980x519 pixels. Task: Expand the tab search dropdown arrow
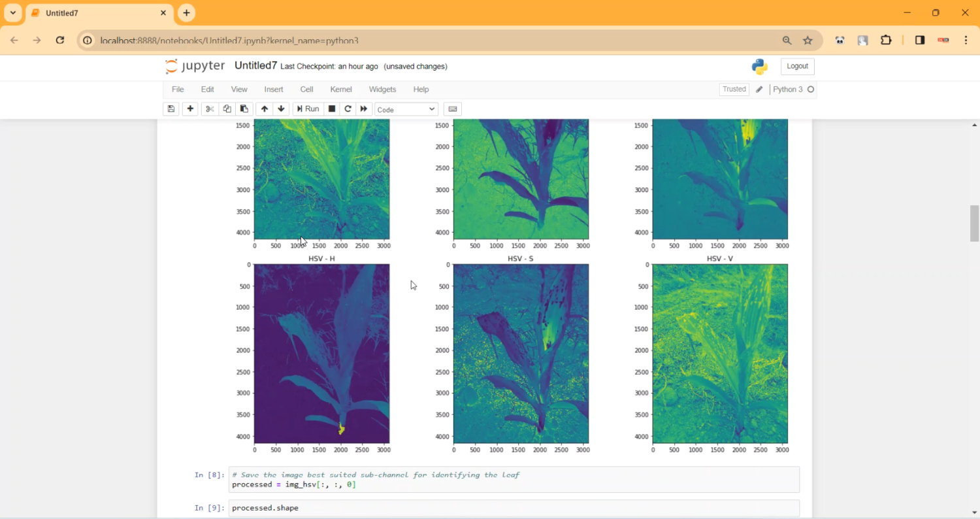pos(13,13)
